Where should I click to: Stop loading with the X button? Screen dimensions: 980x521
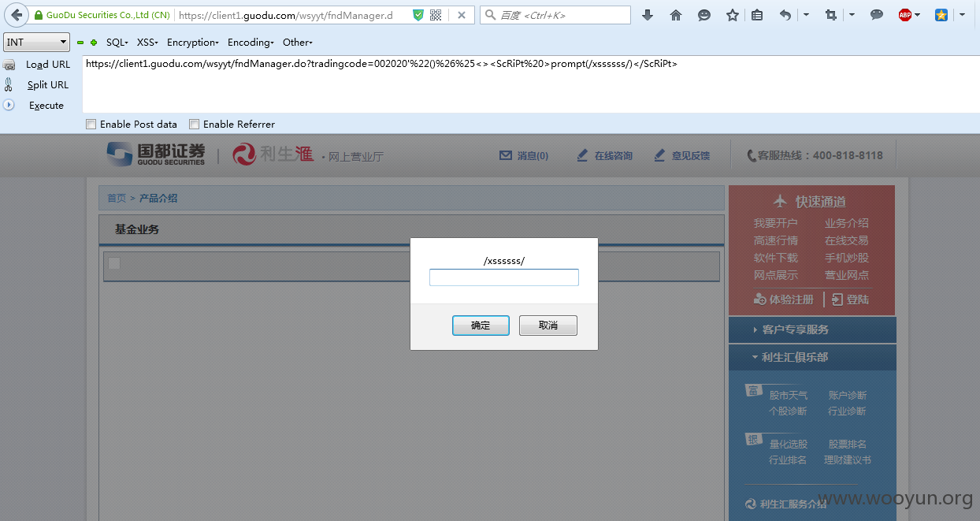pos(462,15)
